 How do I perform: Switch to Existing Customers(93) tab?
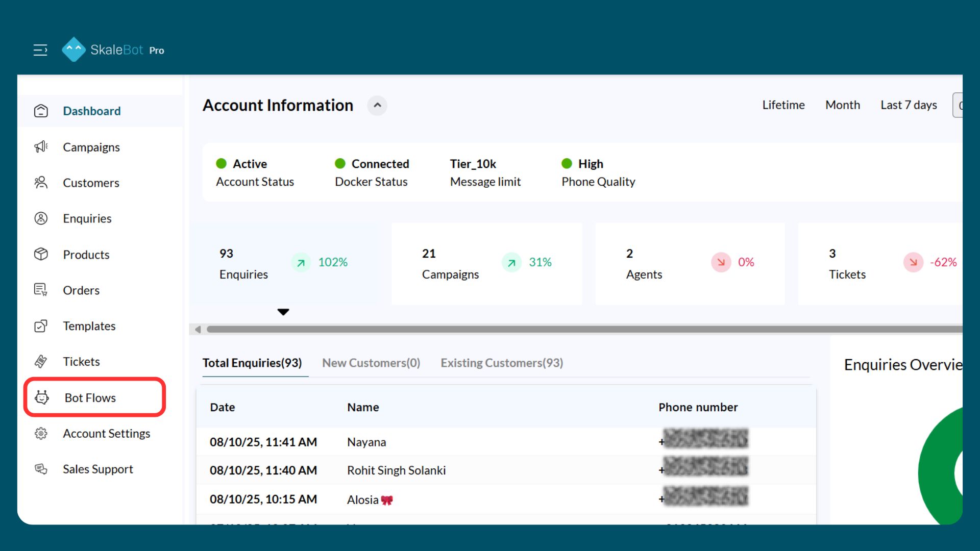pos(502,363)
